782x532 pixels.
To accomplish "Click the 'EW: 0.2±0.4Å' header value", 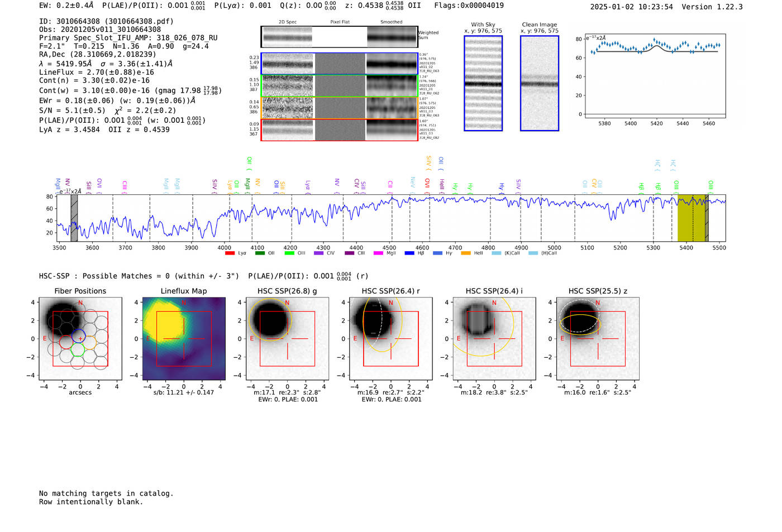I will pos(66,6).
